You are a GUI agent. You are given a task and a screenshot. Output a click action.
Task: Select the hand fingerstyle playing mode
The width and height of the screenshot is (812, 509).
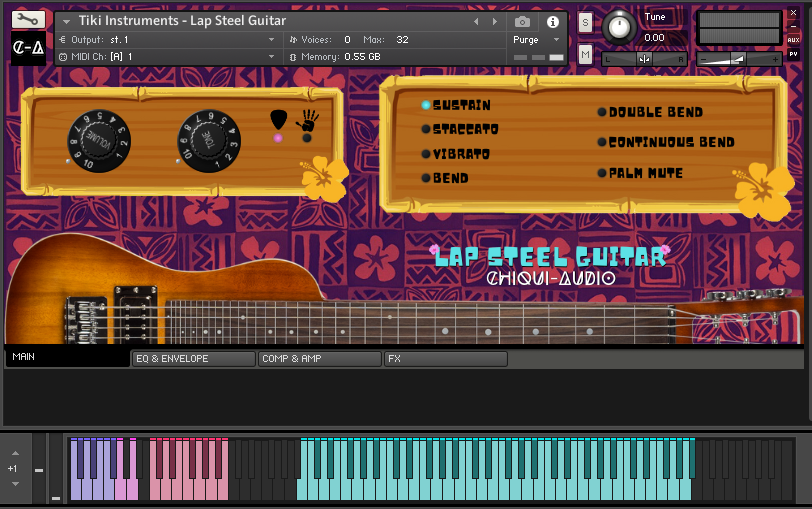point(306,121)
